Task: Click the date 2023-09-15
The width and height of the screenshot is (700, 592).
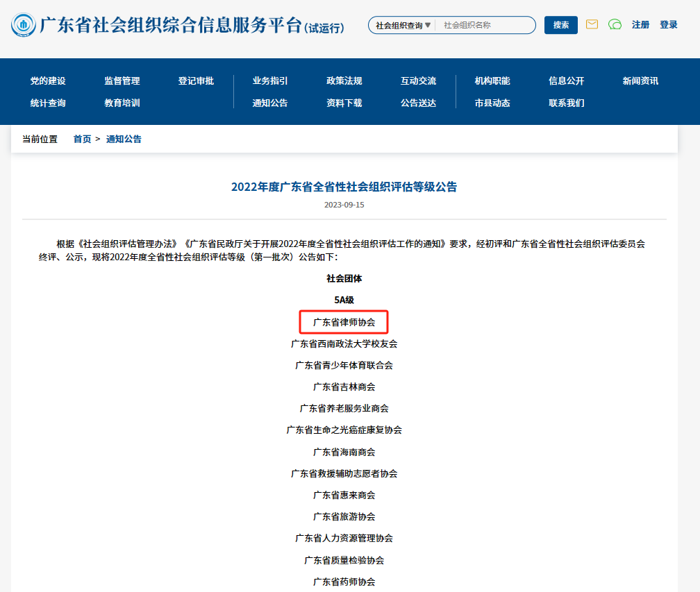Action: [344, 205]
